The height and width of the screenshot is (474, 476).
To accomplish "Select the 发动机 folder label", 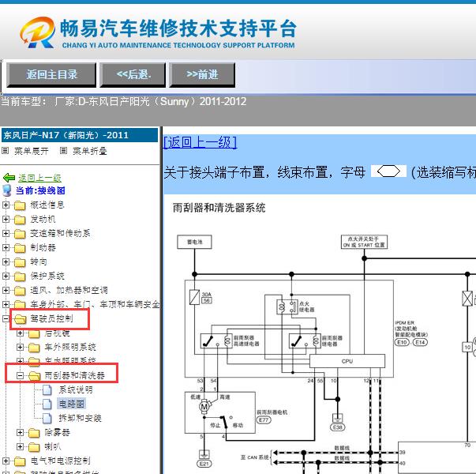I will [x=43, y=219].
